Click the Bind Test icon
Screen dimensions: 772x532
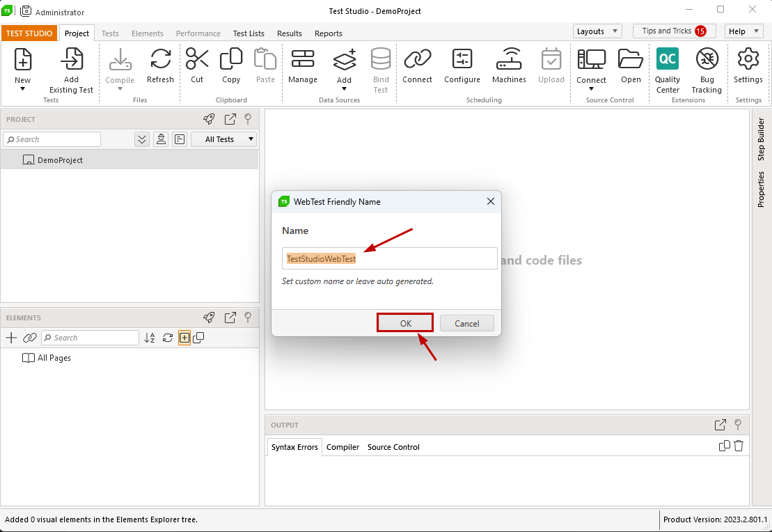point(381,59)
